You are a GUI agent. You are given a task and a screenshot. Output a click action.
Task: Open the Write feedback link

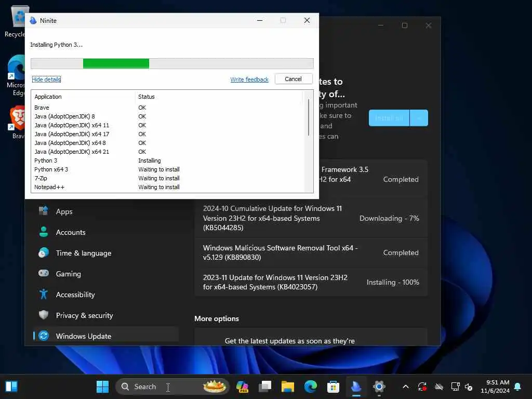249,79
